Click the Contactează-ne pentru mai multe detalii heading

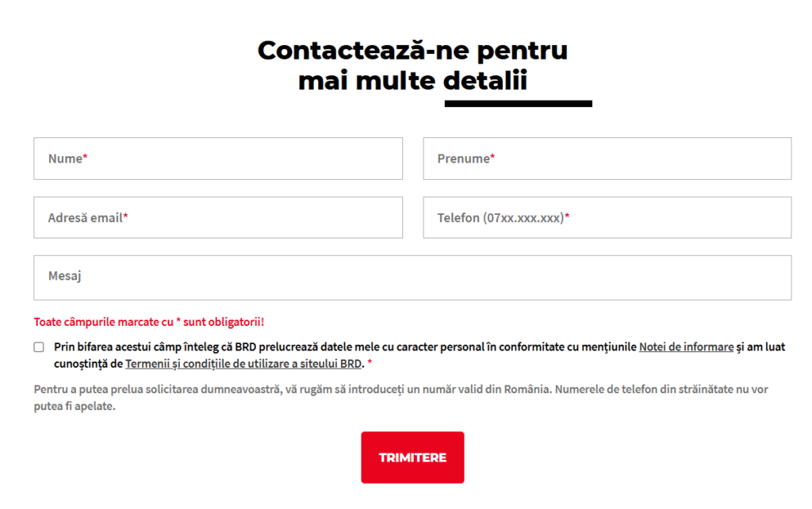point(412,65)
